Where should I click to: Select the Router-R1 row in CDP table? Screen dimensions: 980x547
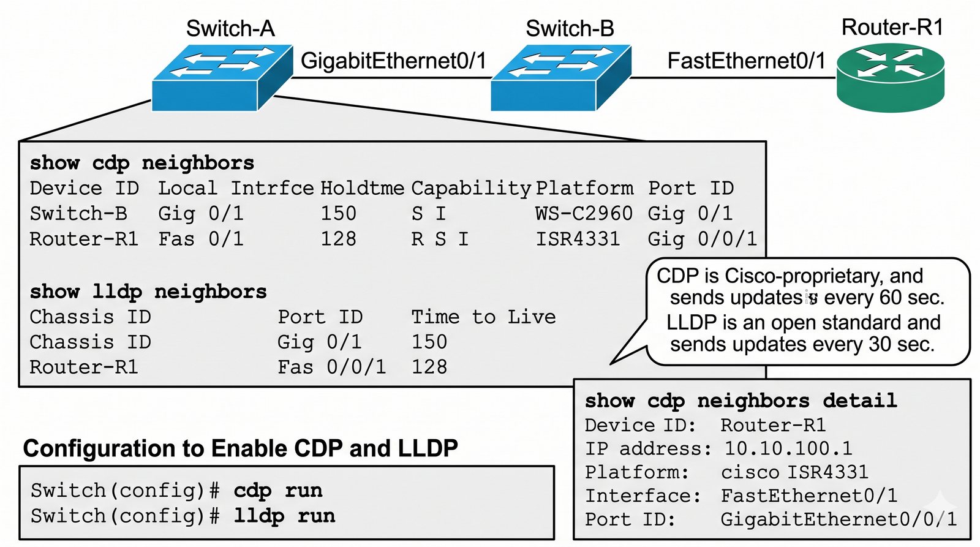tap(393, 238)
